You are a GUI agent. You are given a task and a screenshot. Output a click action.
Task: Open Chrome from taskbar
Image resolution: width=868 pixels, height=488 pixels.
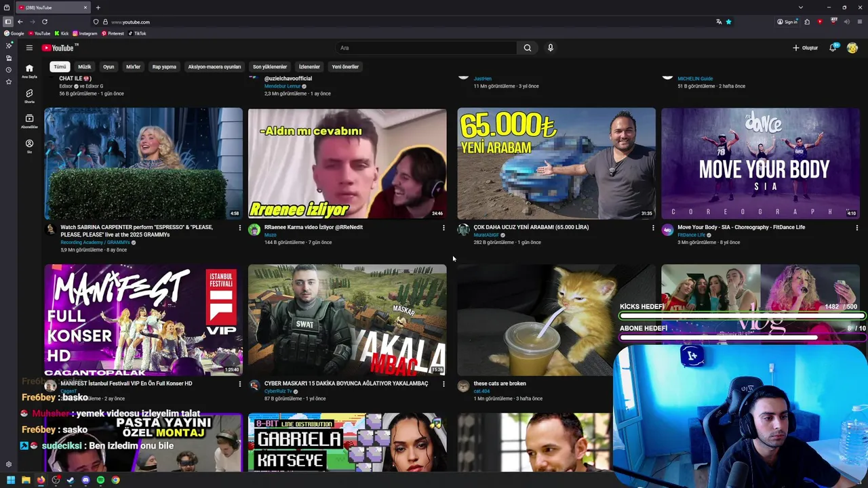click(x=115, y=480)
